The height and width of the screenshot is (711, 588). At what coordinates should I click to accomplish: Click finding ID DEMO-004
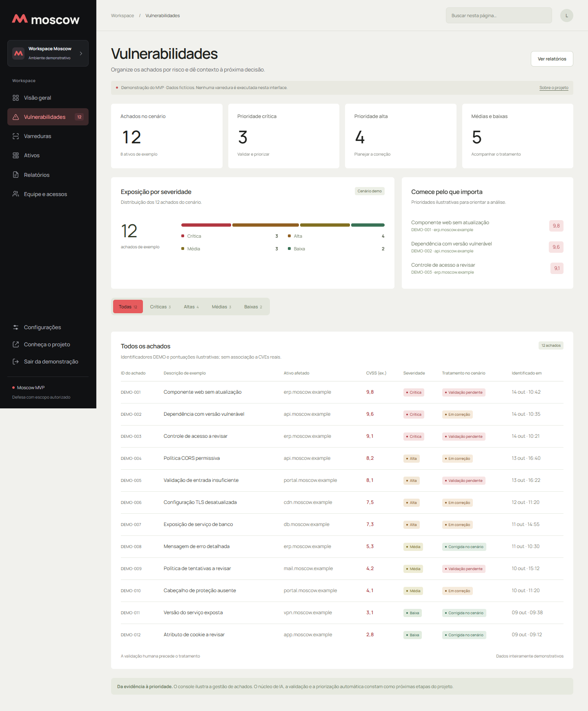(131, 459)
